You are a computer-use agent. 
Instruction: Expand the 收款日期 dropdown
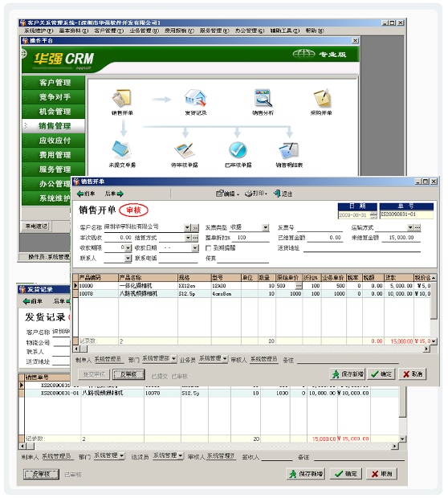tap(195, 247)
